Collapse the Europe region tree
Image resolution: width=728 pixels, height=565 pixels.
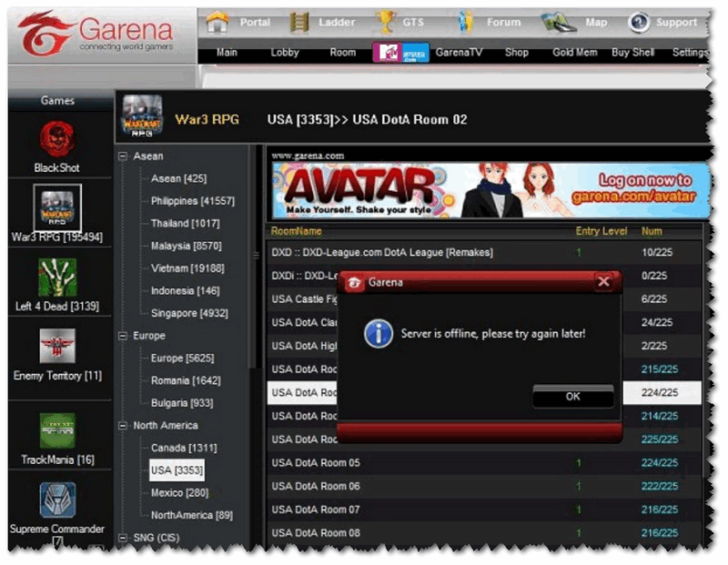(123, 336)
